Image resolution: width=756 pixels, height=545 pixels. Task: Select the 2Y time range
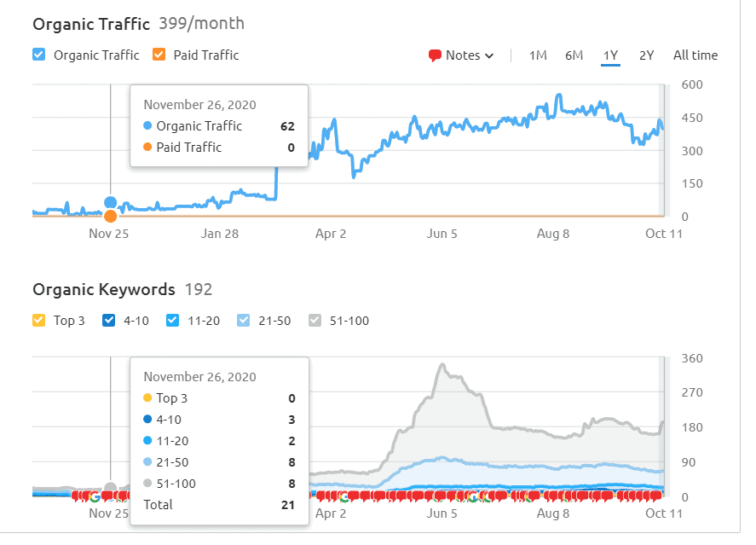pyautogui.click(x=647, y=55)
